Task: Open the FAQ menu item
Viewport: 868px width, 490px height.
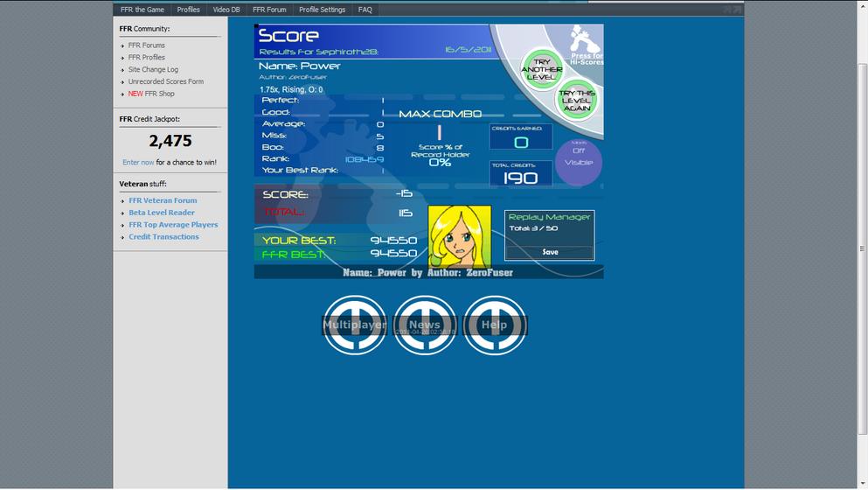Action: point(365,10)
